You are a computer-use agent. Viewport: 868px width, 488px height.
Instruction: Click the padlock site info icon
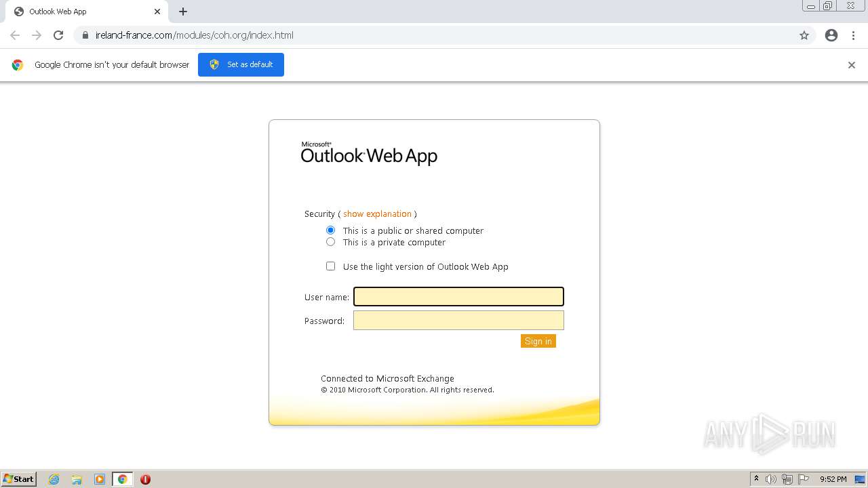(85, 35)
